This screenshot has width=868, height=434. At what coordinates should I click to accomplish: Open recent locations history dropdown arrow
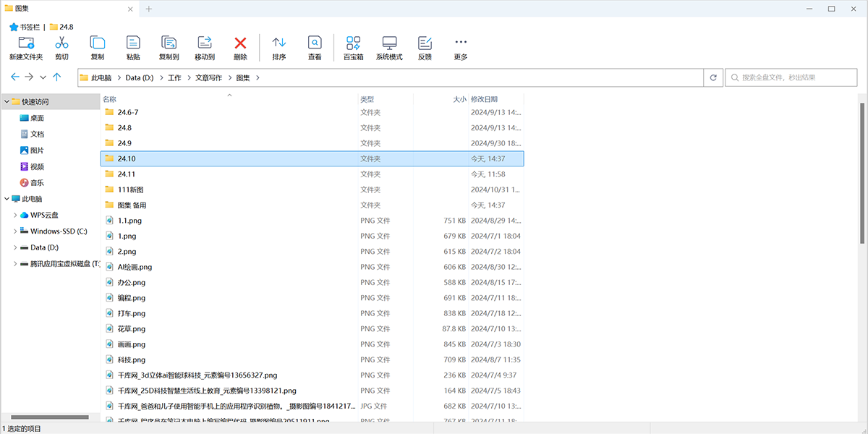point(43,77)
